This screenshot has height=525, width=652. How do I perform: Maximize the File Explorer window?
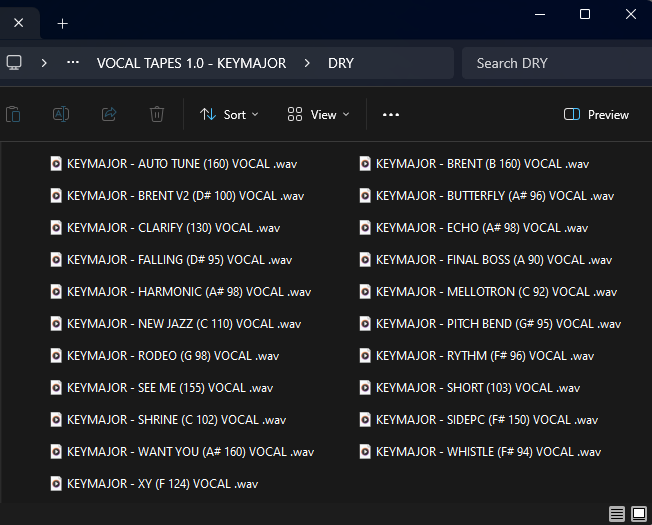[x=585, y=14]
